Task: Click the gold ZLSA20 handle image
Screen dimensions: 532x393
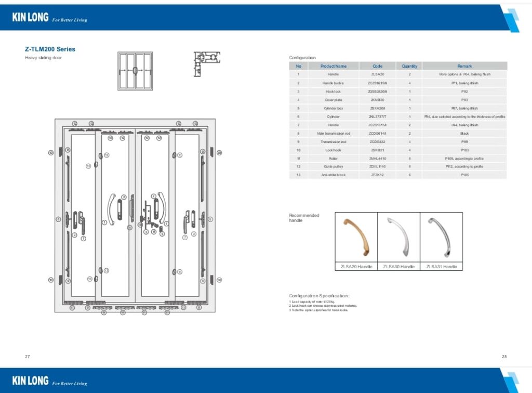Action: (356, 237)
